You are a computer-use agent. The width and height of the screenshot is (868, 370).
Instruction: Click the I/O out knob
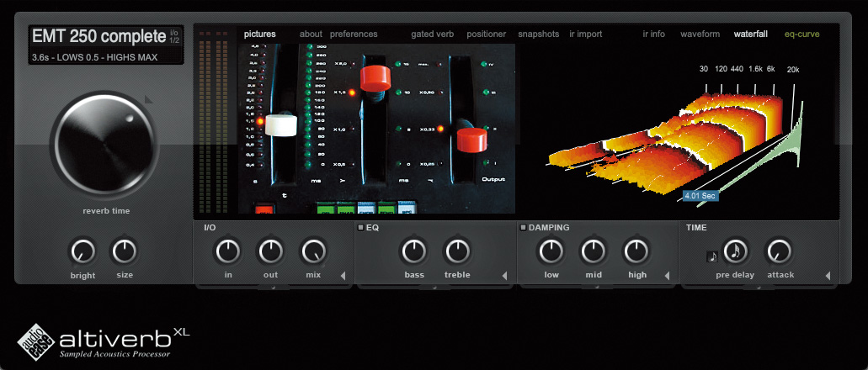coord(270,251)
